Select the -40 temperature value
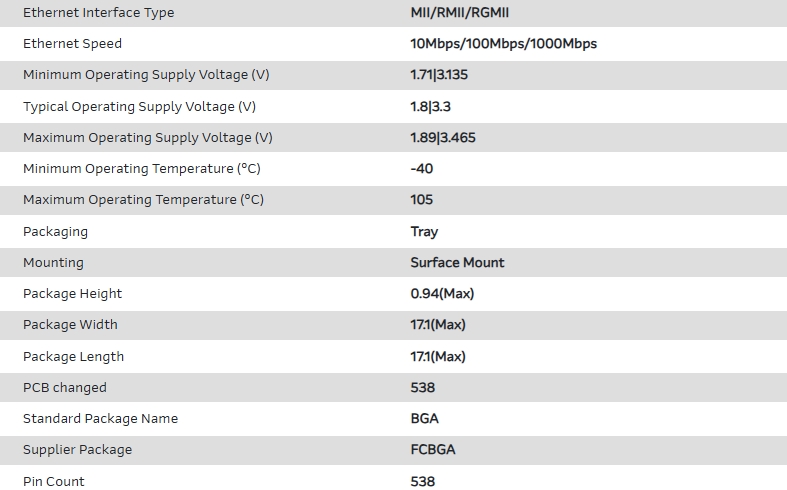The width and height of the screenshot is (787, 490). coord(421,169)
